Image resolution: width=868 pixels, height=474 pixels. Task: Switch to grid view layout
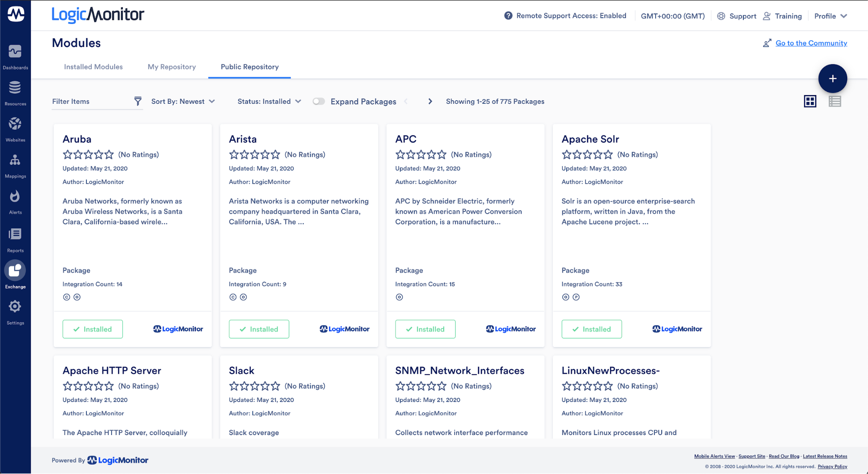pyautogui.click(x=810, y=101)
